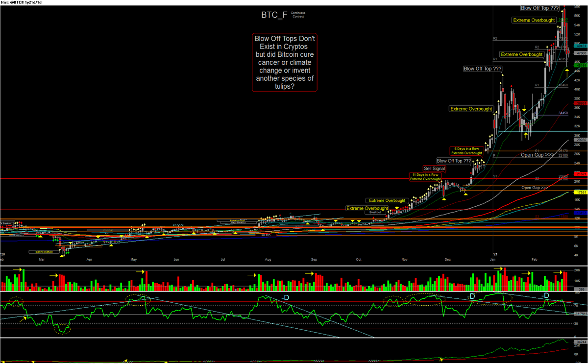Click the yellow 17581 price tag

point(581,193)
